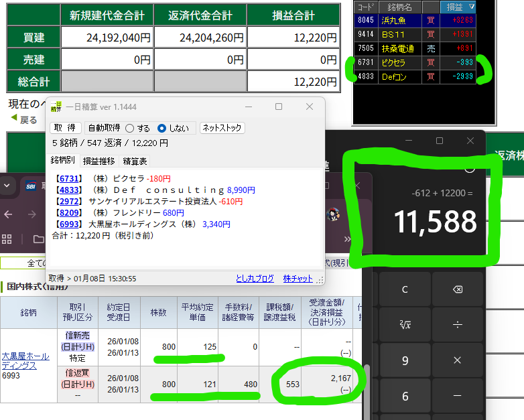Open the browser apps grid icon
The width and height of the screenshot is (524, 420).
click(x=8, y=239)
